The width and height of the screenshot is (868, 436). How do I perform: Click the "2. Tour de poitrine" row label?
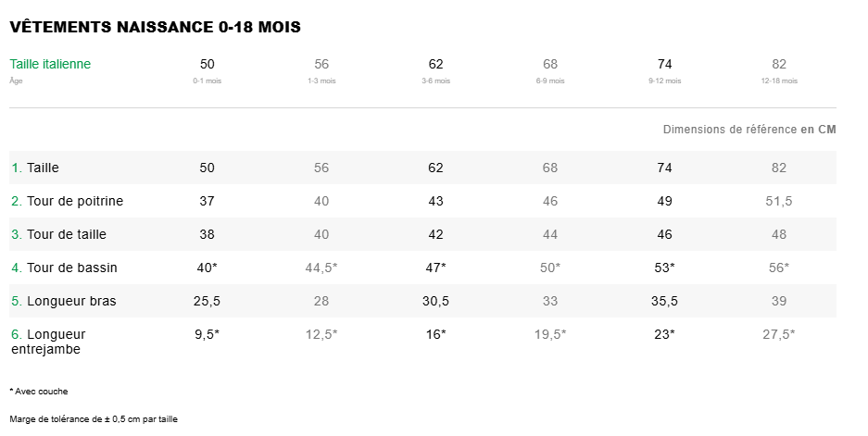tap(67, 201)
